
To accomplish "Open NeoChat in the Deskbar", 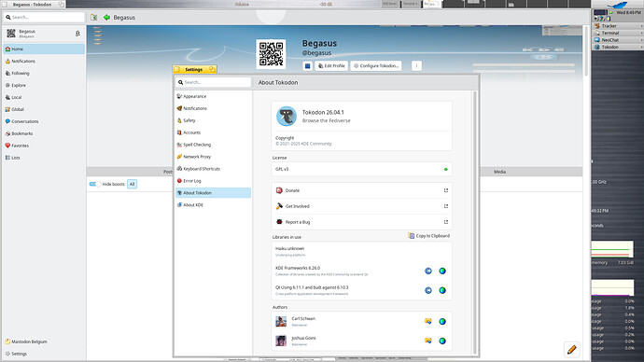I will pyautogui.click(x=618, y=40).
